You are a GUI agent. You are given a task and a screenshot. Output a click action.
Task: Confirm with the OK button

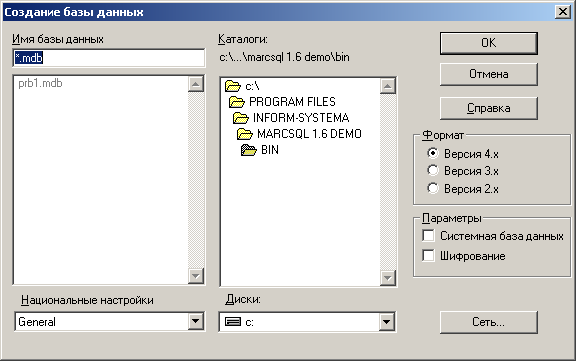pos(489,43)
